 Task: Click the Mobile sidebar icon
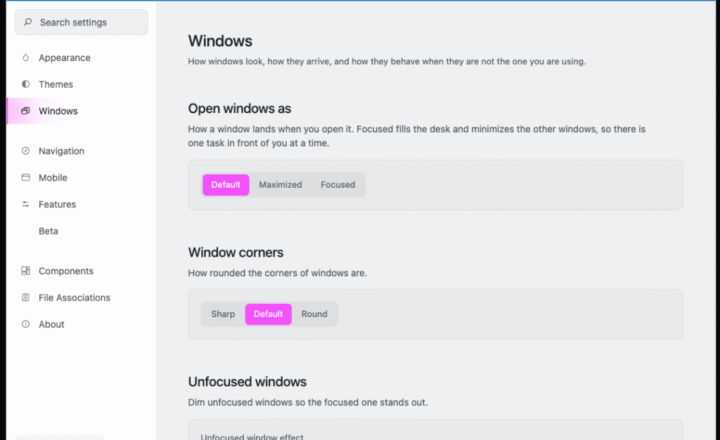26,177
